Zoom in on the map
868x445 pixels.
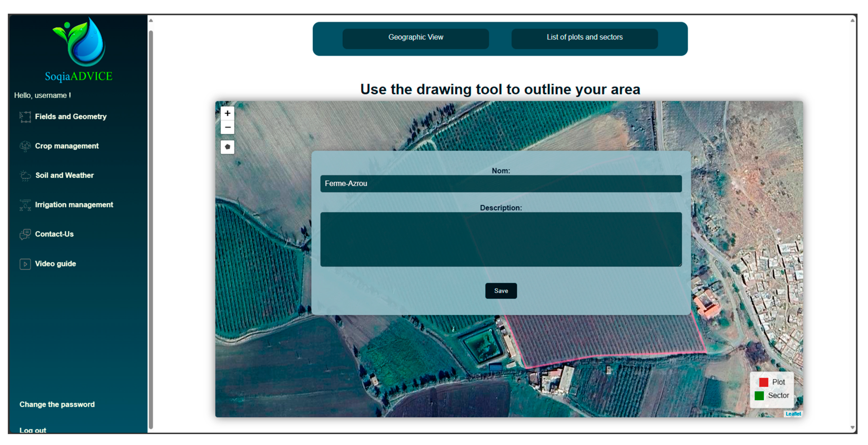227,114
